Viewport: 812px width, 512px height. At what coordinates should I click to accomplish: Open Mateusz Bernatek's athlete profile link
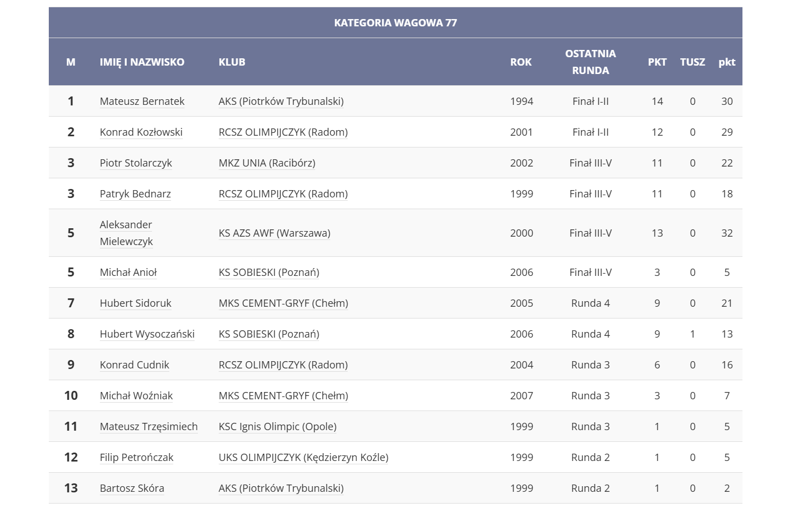pos(142,102)
